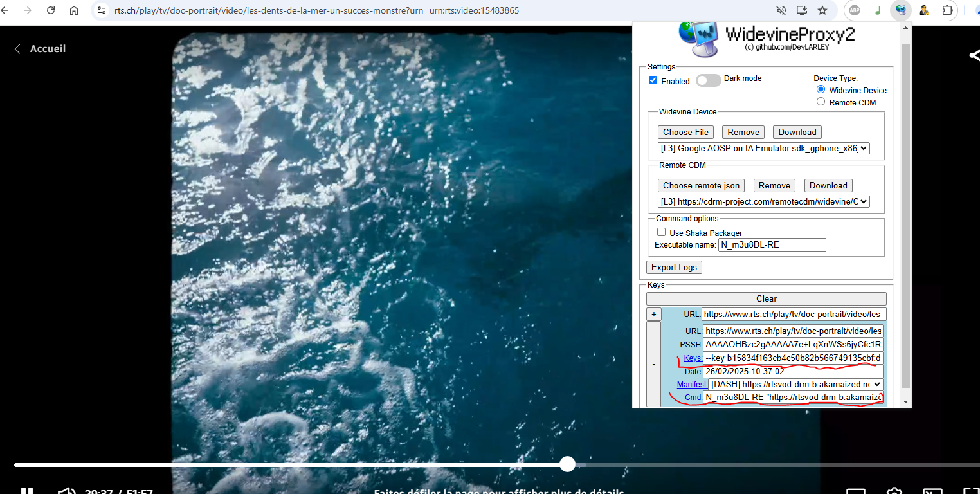Bookmark this page with the star icon
The width and height of the screenshot is (980, 494).
[822, 10]
